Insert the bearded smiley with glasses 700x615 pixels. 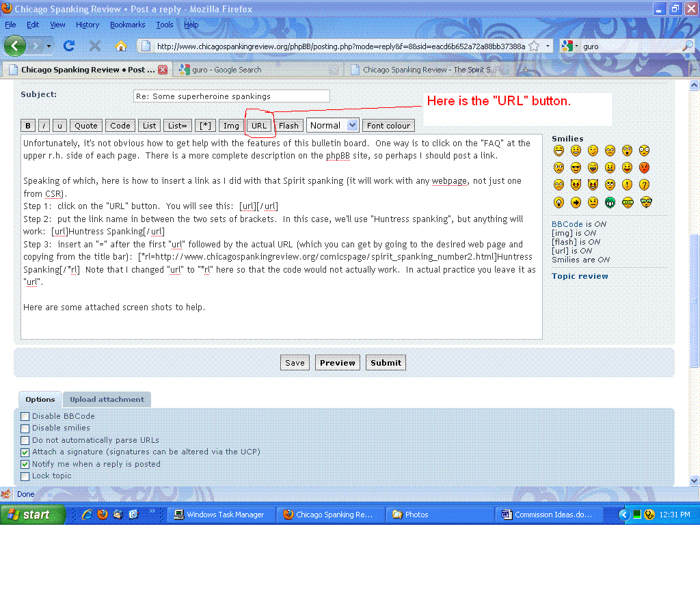[x=646, y=203]
